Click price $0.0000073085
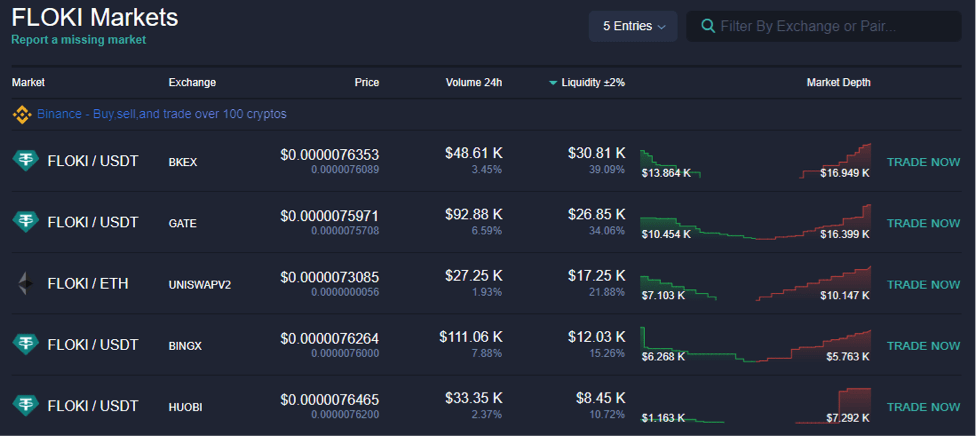 (x=329, y=277)
